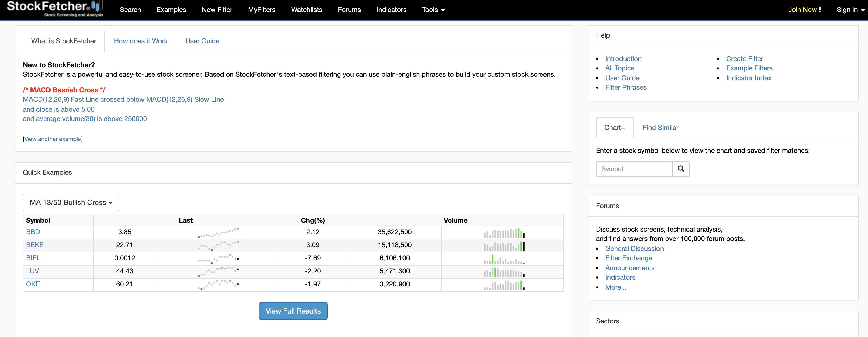
Task: Click the Join Now link
Action: [x=804, y=10]
